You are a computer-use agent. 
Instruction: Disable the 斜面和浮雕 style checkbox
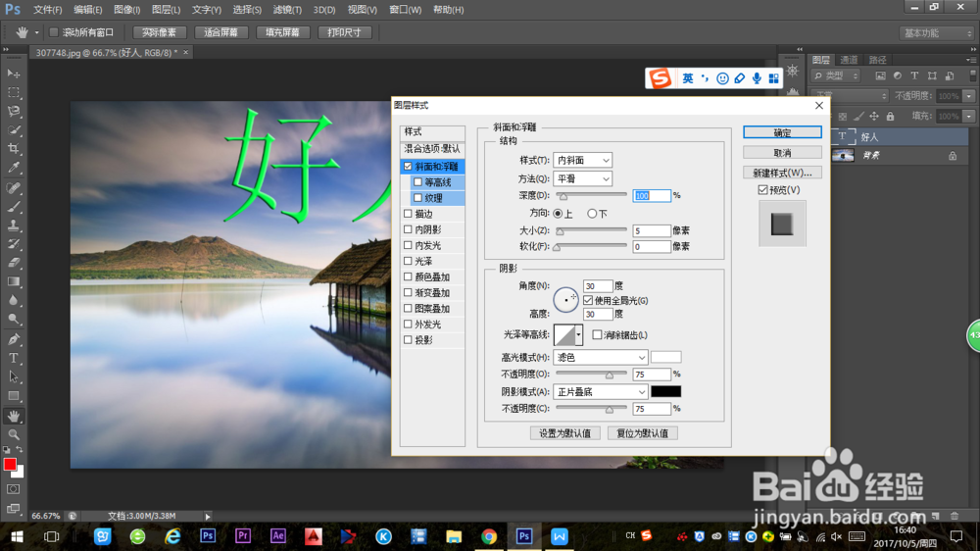click(x=408, y=167)
